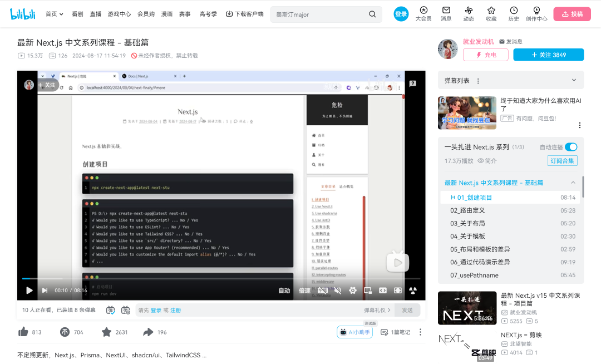The width and height of the screenshot is (601, 364).
Task: Like the video with thumbs-up icon
Action: (x=23, y=332)
